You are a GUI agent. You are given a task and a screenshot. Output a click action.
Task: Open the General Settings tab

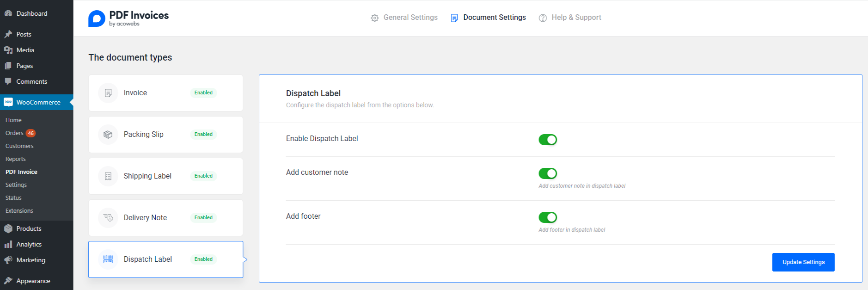(x=404, y=18)
